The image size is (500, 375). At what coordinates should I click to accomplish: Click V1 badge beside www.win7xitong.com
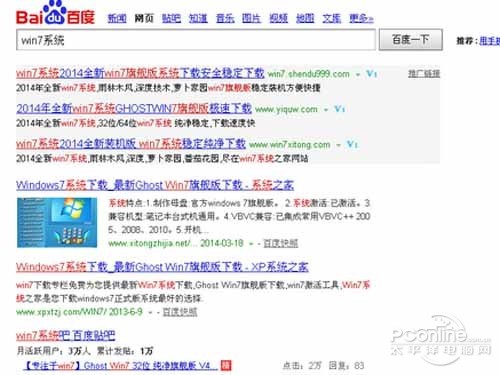click(x=352, y=144)
